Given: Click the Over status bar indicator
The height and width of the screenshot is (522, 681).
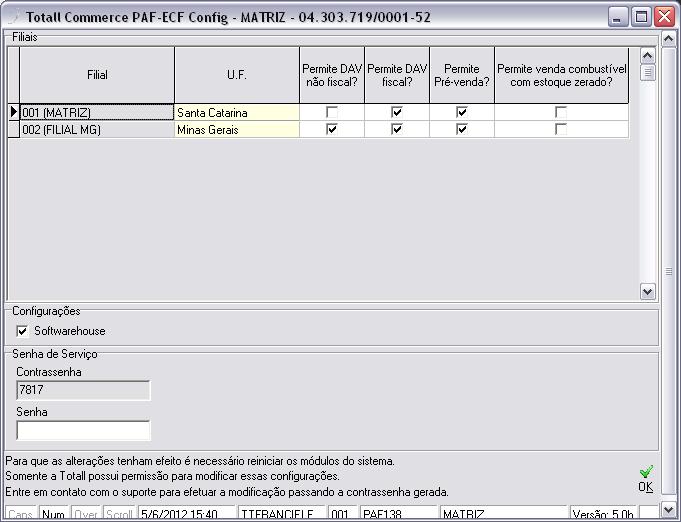Looking at the screenshot, I should click(x=86, y=514).
